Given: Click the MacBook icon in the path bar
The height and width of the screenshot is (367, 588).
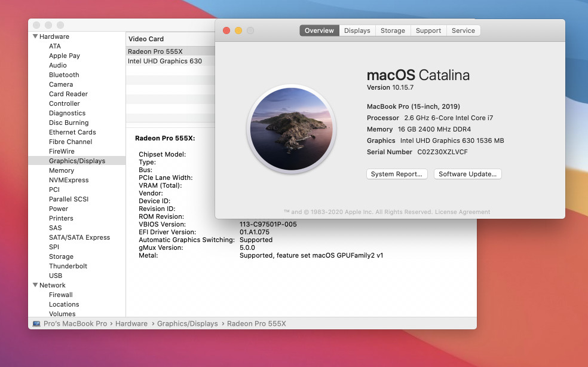Looking at the screenshot, I should tap(36, 323).
